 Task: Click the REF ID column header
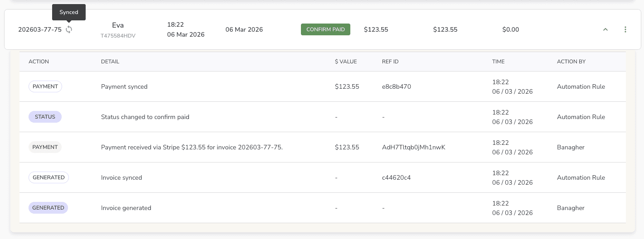(390, 62)
